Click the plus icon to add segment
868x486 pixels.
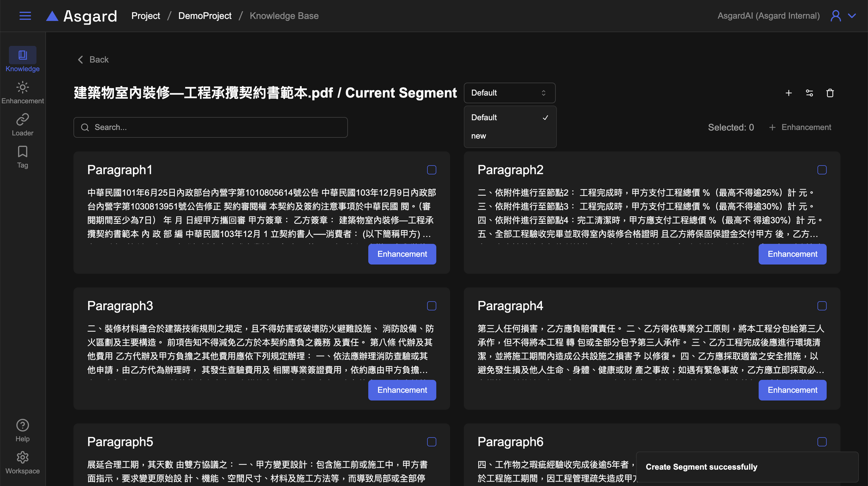click(x=788, y=93)
